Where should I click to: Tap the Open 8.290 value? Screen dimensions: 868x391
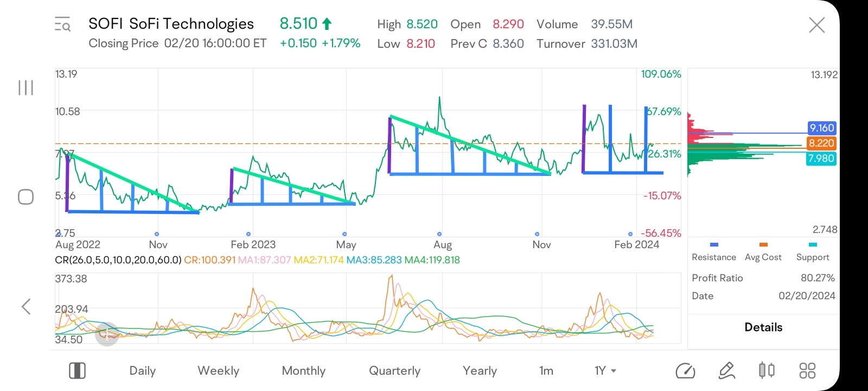pos(508,24)
